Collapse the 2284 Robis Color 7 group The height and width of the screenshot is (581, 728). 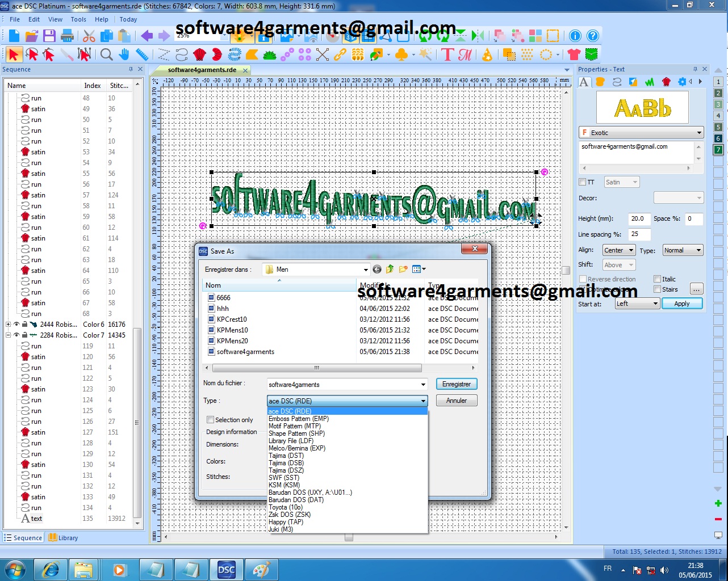(8, 335)
